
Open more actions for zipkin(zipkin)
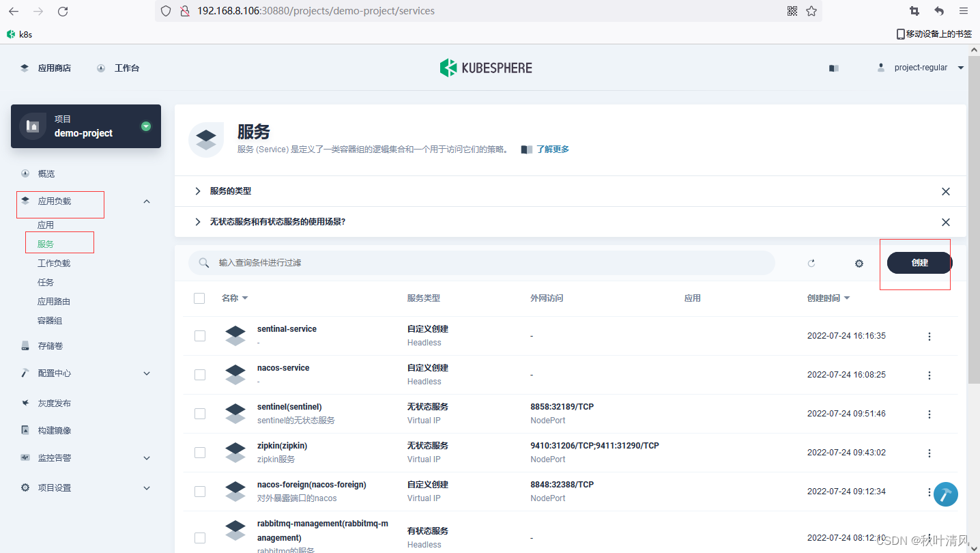pyautogui.click(x=929, y=453)
